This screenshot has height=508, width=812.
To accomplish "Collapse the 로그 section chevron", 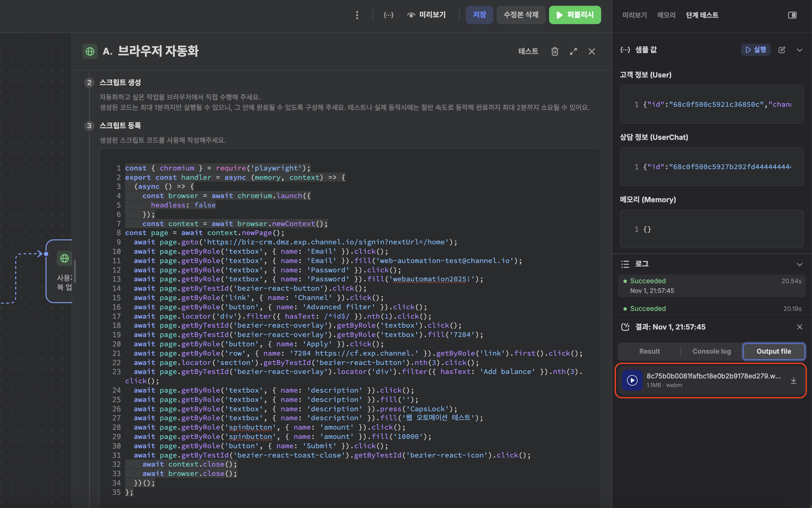I will [x=799, y=264].
